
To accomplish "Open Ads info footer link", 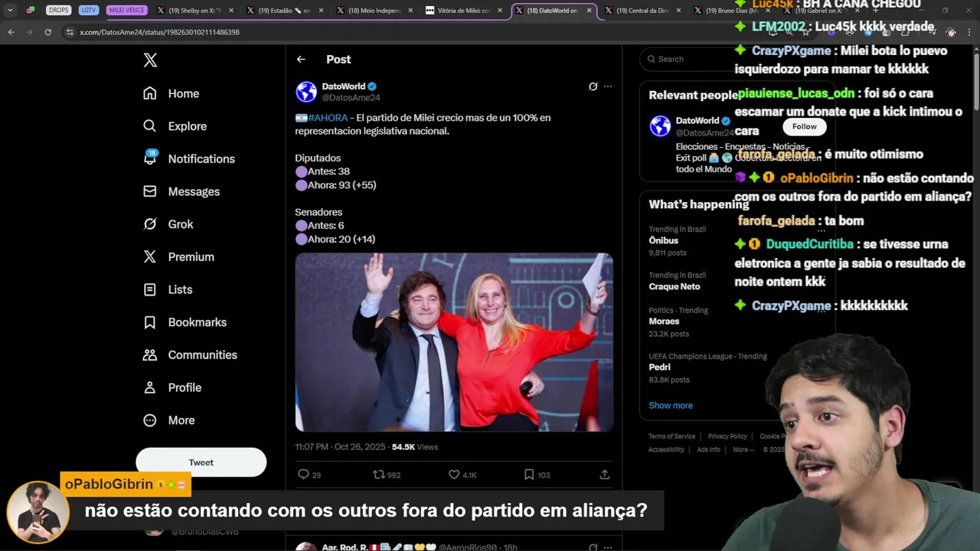I will [708, 449].
